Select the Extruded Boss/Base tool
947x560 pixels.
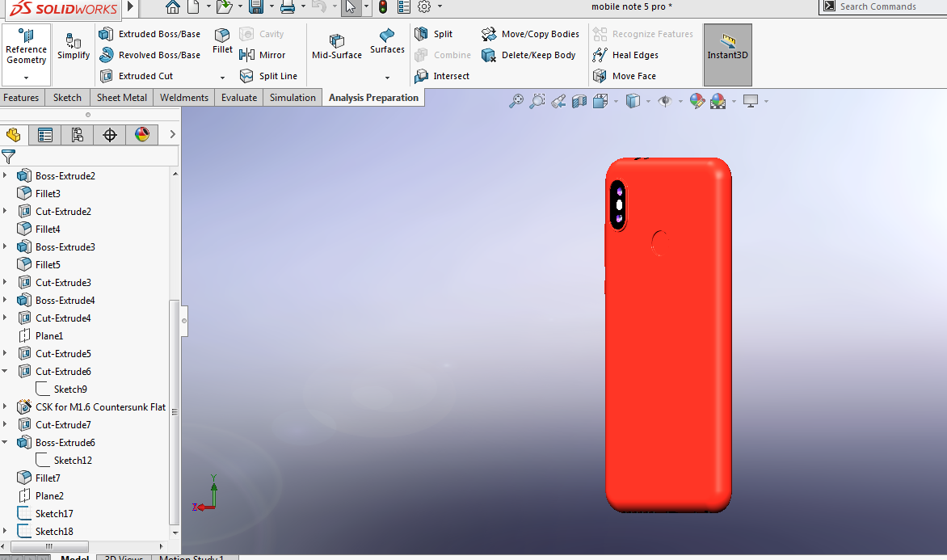click(x=149, y=34)
